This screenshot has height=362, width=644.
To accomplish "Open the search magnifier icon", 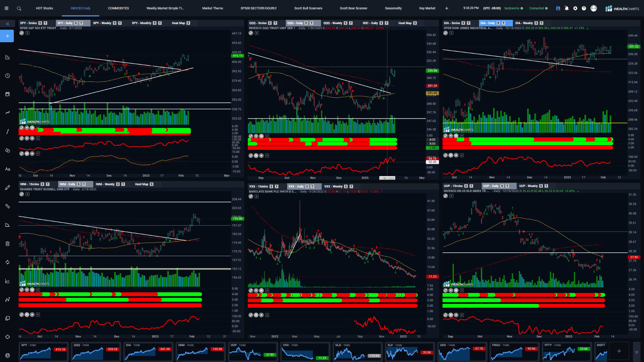I will [19, 8].
